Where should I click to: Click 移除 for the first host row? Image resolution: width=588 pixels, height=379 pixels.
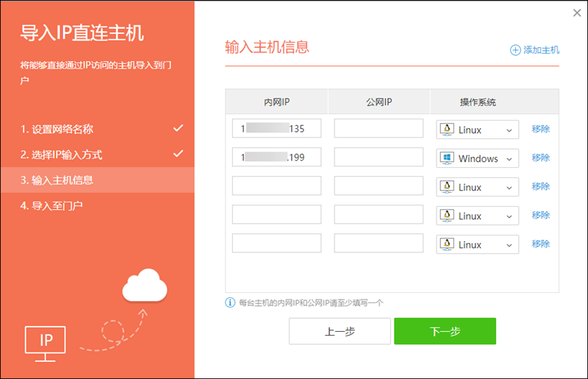click(540, 129)
